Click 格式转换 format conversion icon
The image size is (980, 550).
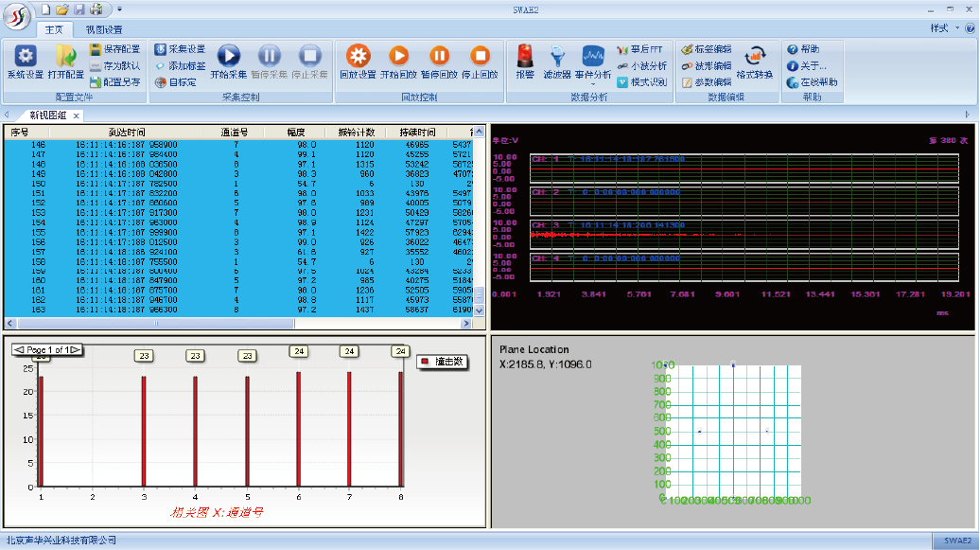pyautogui.click(x=755, y=56)
